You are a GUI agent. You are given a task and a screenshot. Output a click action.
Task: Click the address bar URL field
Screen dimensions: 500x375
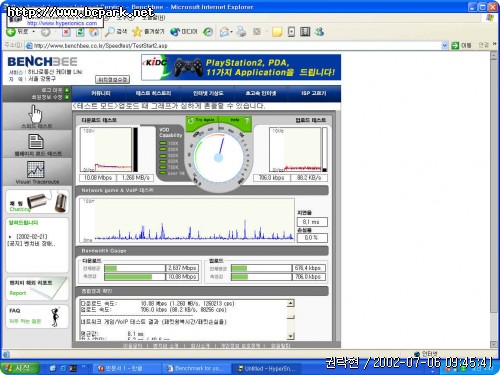coord(237,45)
